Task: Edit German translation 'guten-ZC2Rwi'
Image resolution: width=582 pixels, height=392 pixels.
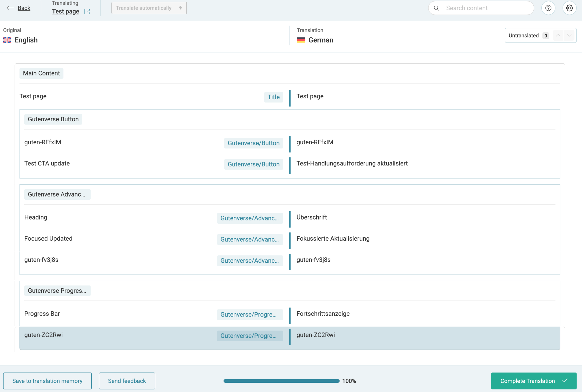Action: 315,335
